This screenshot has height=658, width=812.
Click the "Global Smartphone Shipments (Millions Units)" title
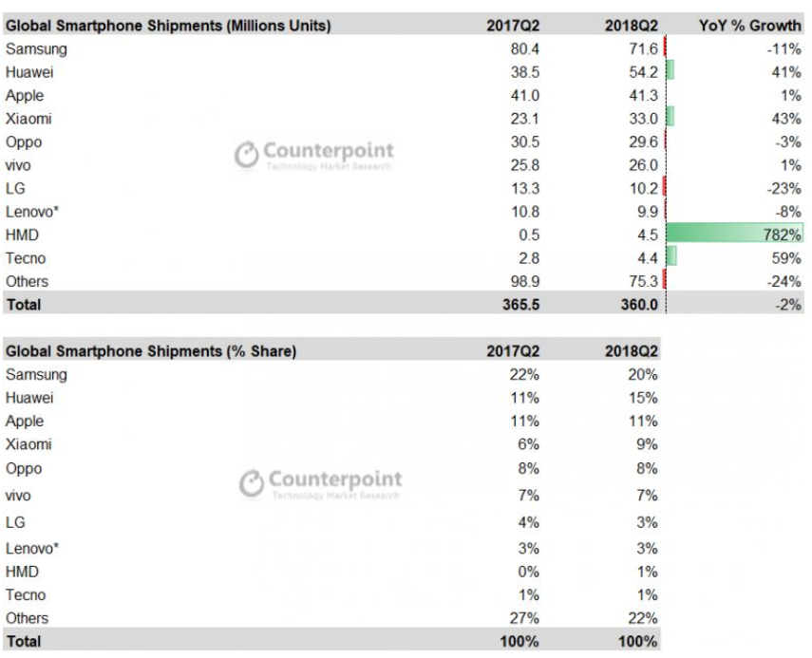coord(169,27)
